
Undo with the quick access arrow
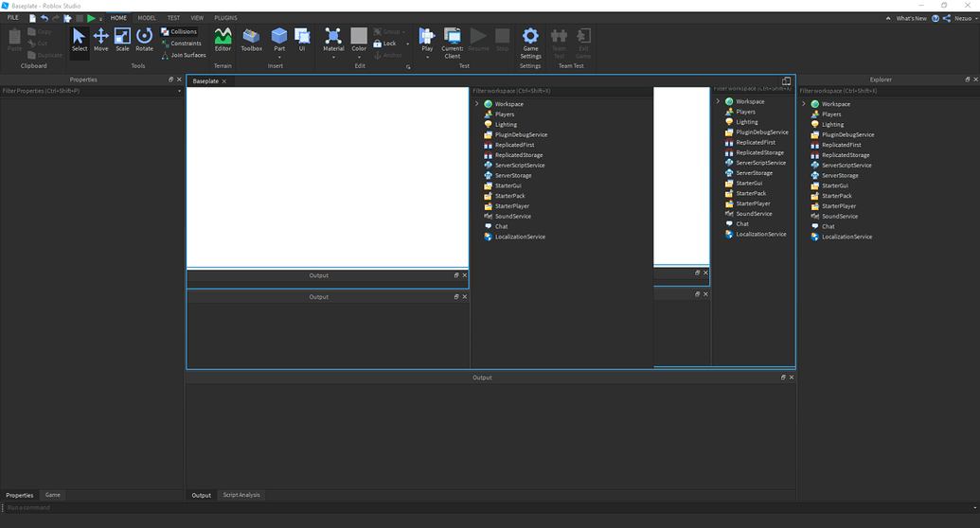[x=45, y=18]
